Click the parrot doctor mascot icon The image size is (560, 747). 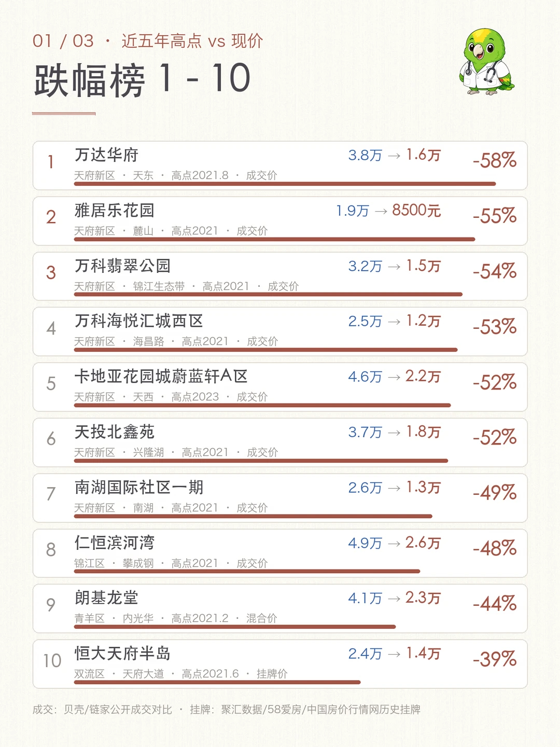(486, 62)
